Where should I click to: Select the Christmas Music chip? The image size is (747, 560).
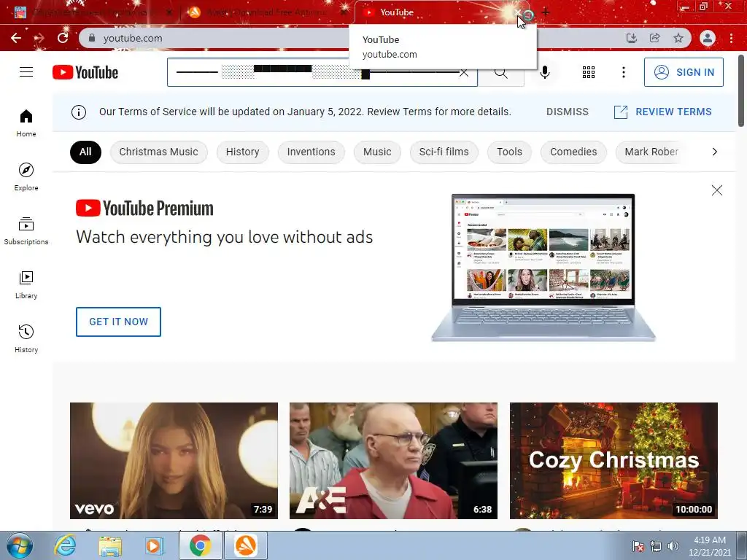pyautogui.click(x=158, y=152)
